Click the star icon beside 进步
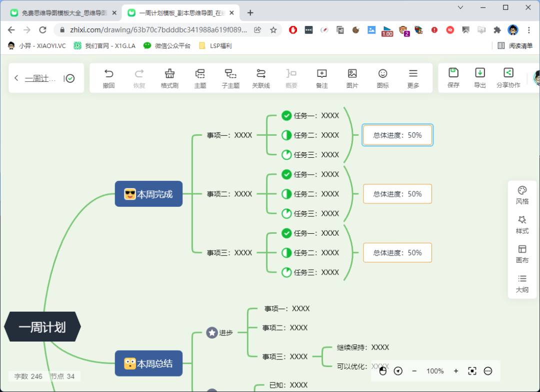The image size is (540, 392). tap(212, 333)
